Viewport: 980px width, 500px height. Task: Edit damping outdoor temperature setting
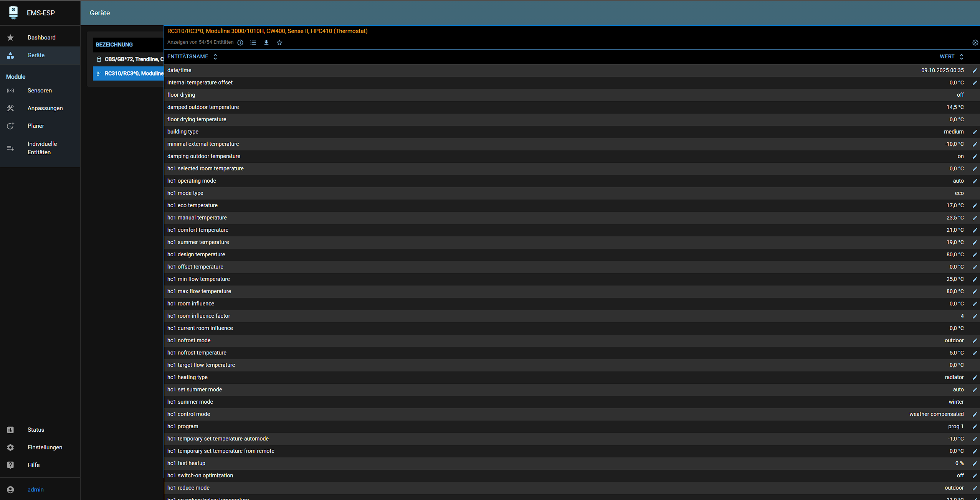point(975,157)
